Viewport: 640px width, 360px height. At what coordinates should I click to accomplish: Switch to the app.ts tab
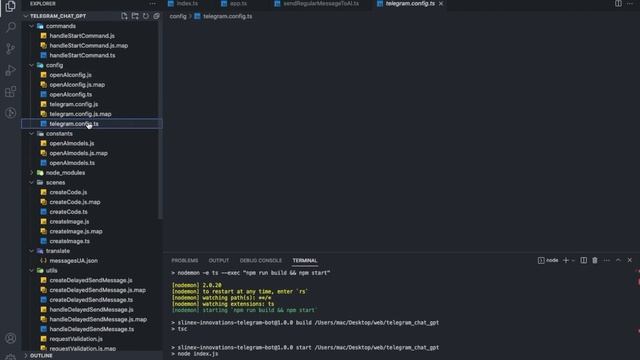click(x=234, y=4)
